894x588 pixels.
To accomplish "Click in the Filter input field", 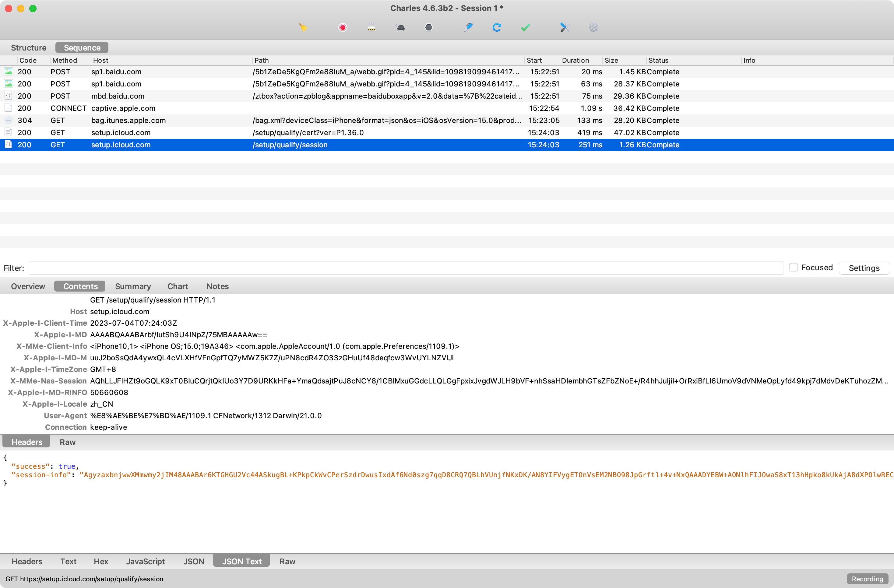I will click(406, 268).
